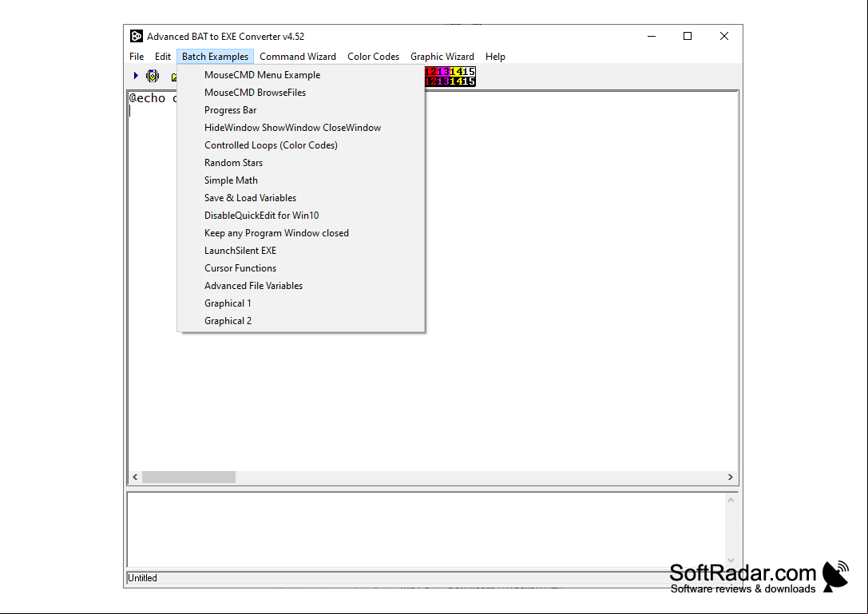Choose the Progress Bar example

coord(301,110)
